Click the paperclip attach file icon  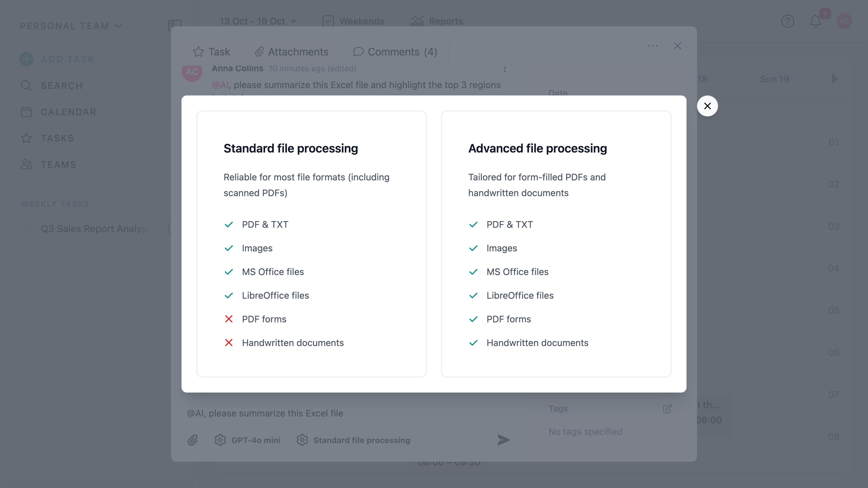point(193,440)
